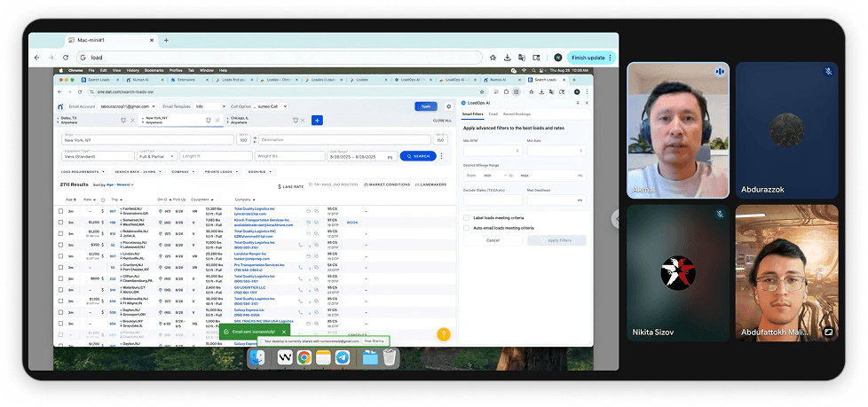Dismiss the 'Email sent successfully' toast
Viewport: 868px width, 407px height.
tap(284, 332)
